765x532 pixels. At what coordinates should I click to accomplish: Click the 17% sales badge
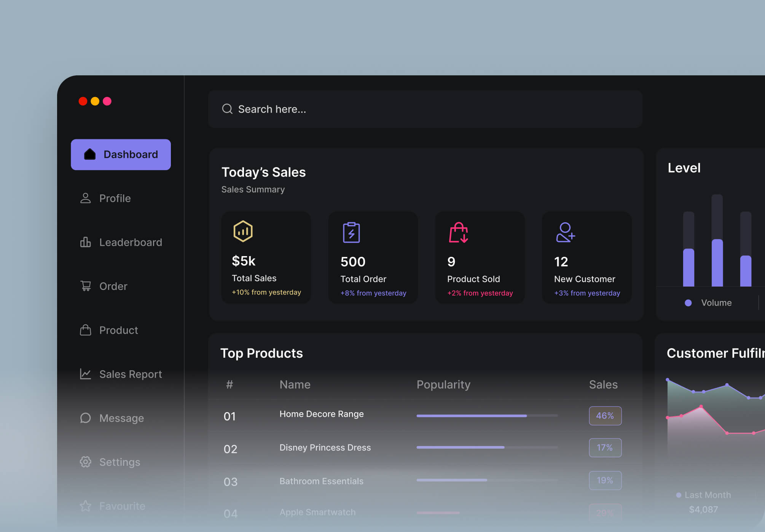click(x=605, y=448)
